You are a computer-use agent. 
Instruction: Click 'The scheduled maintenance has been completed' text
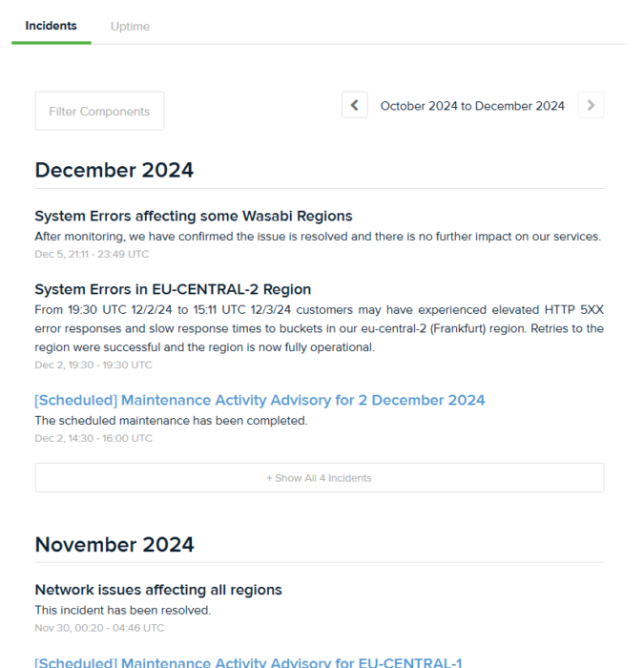[x=171, y=421]
